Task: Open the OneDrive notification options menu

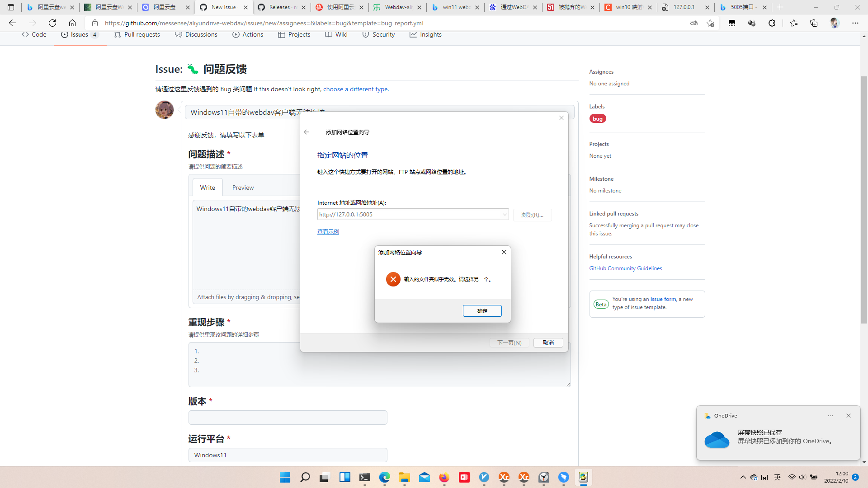Action: coord(830,416)
